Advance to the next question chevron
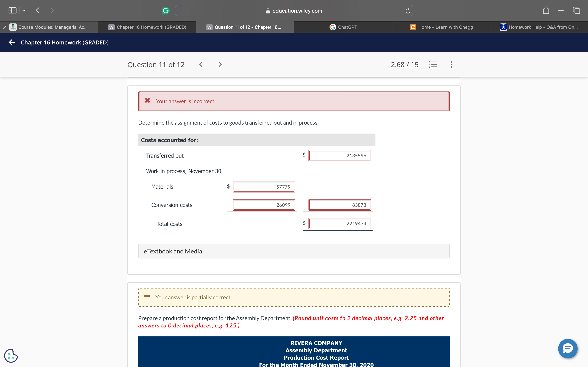This screenshot has width=588, height=367. point(220,64)
